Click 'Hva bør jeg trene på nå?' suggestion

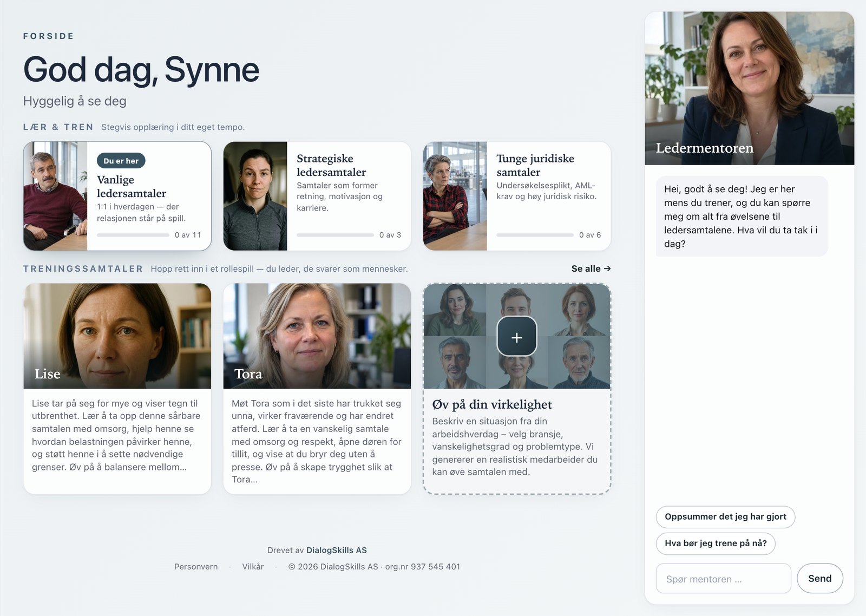716,543
